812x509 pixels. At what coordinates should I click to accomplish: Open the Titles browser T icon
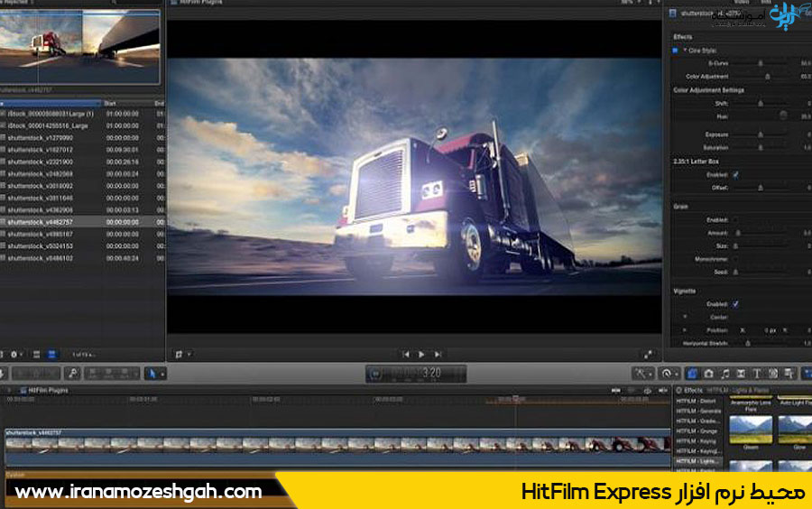click(757, 374)
